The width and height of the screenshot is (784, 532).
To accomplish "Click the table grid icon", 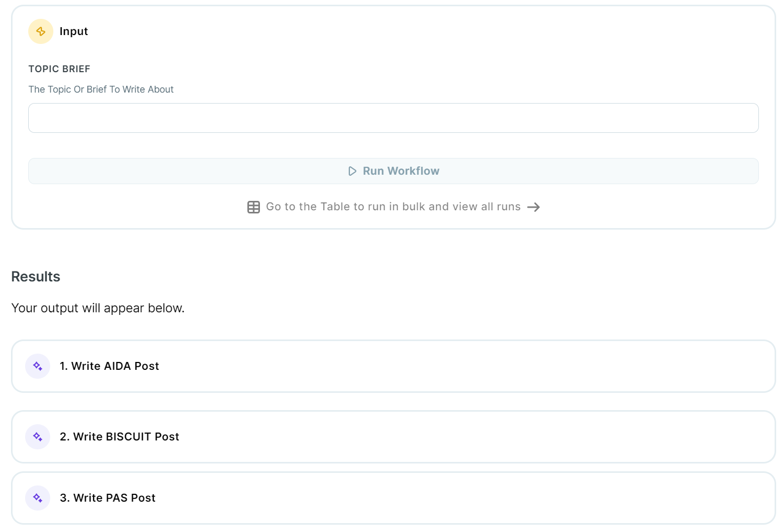I will click(x=254, y=207).
